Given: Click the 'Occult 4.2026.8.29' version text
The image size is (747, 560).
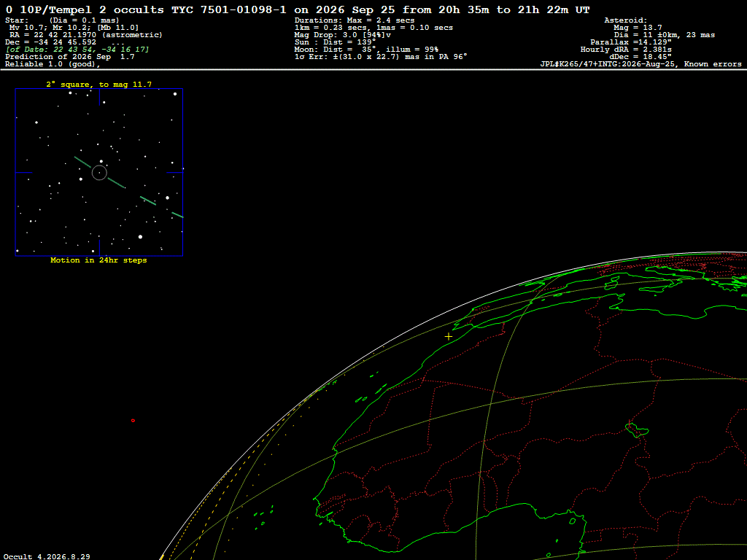Looking at the screenshot, I should [47, 556].
